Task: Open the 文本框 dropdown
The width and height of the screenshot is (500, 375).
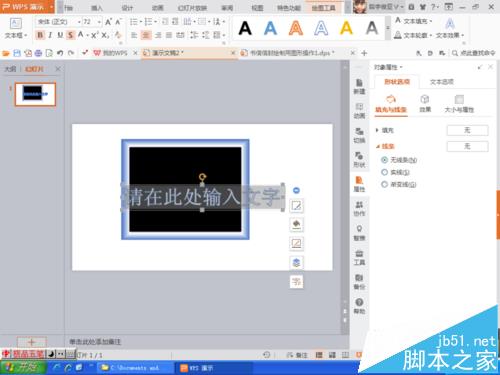Action: coord(16,35)
